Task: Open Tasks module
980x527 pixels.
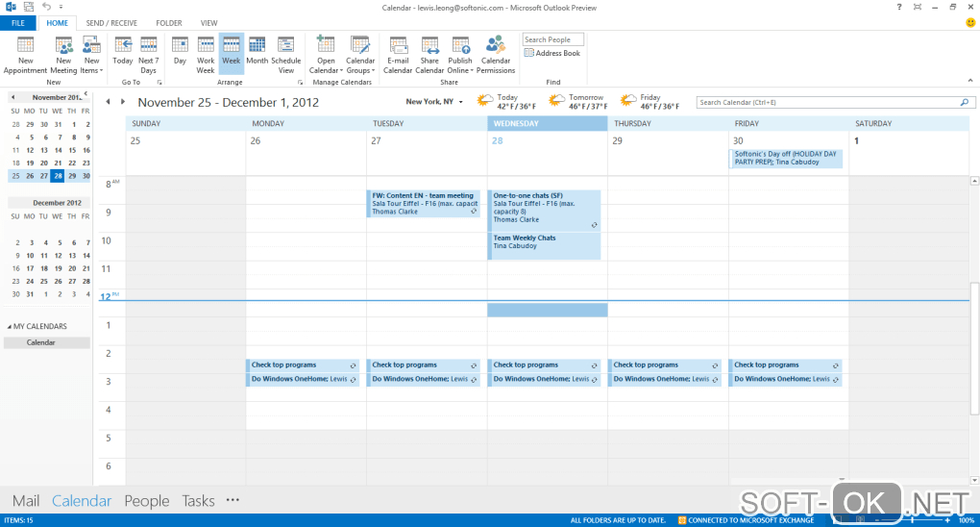Action: pyautogui.click(x=198, y=501)
